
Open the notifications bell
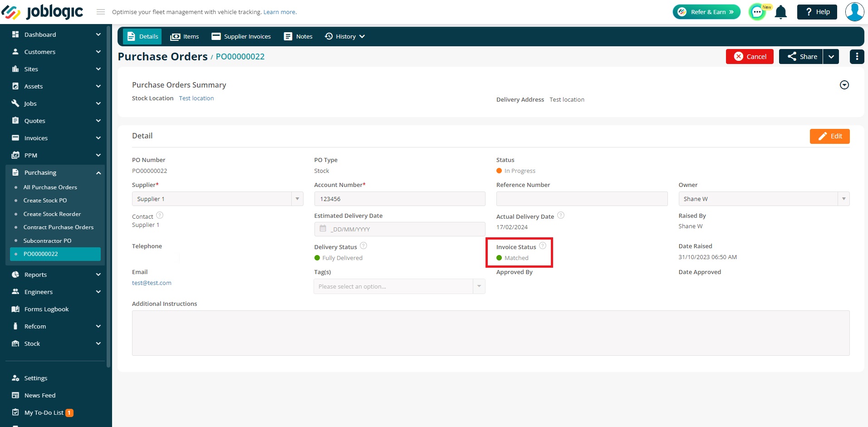(780, 12)
